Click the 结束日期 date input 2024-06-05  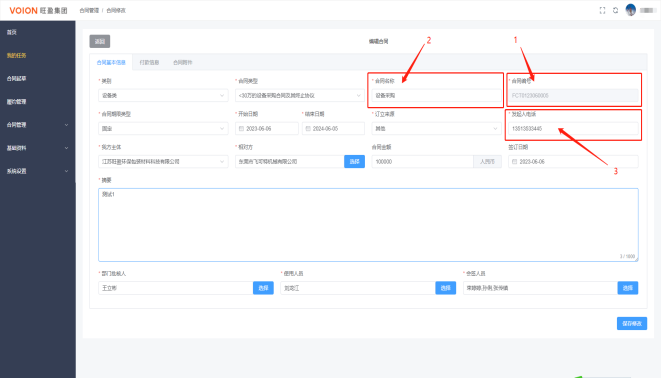click(x=333, y=129)
